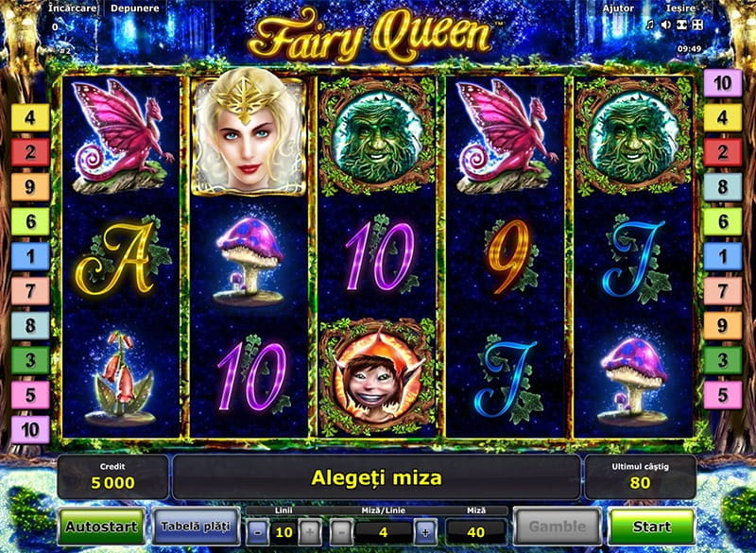Click the fullscreen expand icon
The image size is (756, 553).
697,25
